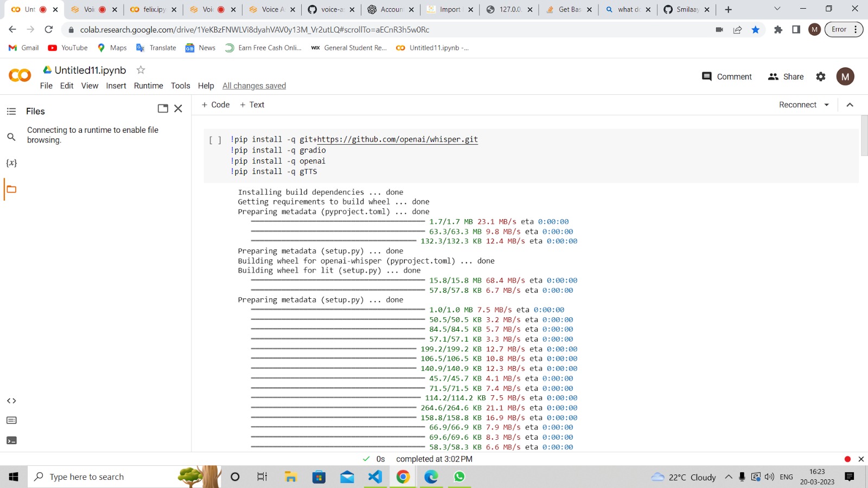Open the Terminal icon in sidebar
This screenshot has width=868, height=488.
11,440
